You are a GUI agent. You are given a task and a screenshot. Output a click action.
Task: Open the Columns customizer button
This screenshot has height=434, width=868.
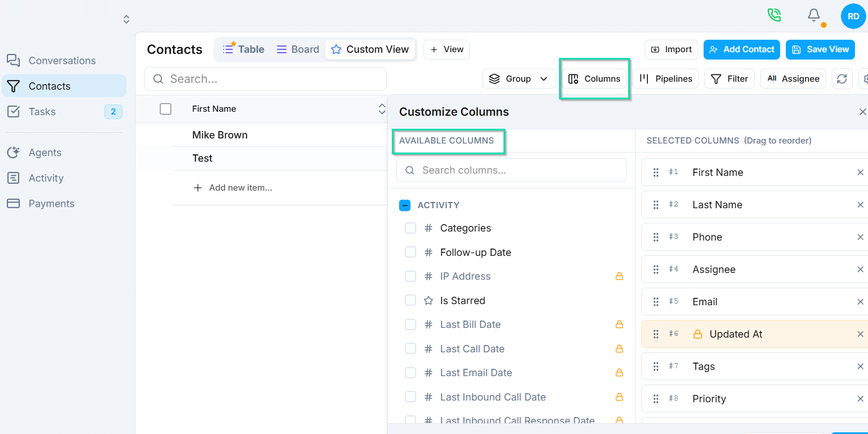594,79
